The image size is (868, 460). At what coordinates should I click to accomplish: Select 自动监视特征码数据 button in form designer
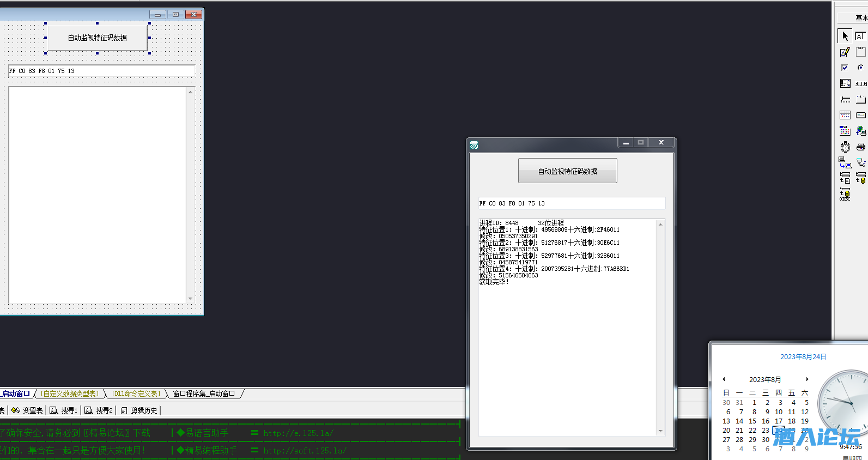[x=97, y=38]
